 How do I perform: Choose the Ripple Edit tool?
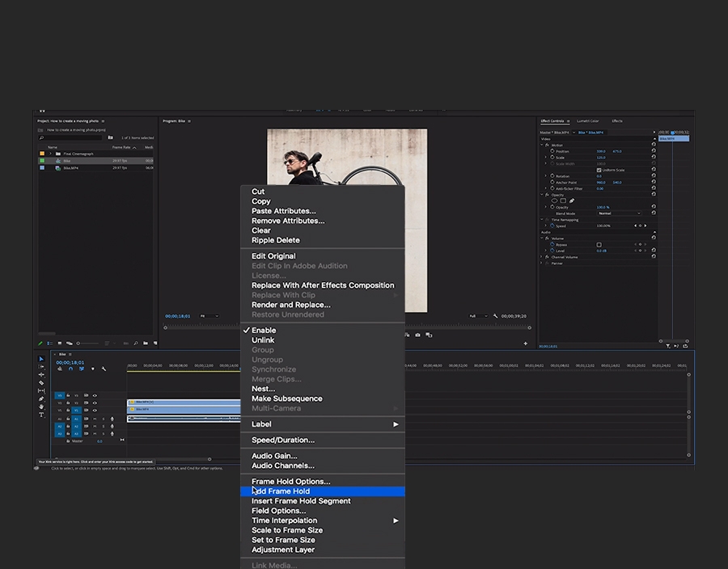click(41, 375)
